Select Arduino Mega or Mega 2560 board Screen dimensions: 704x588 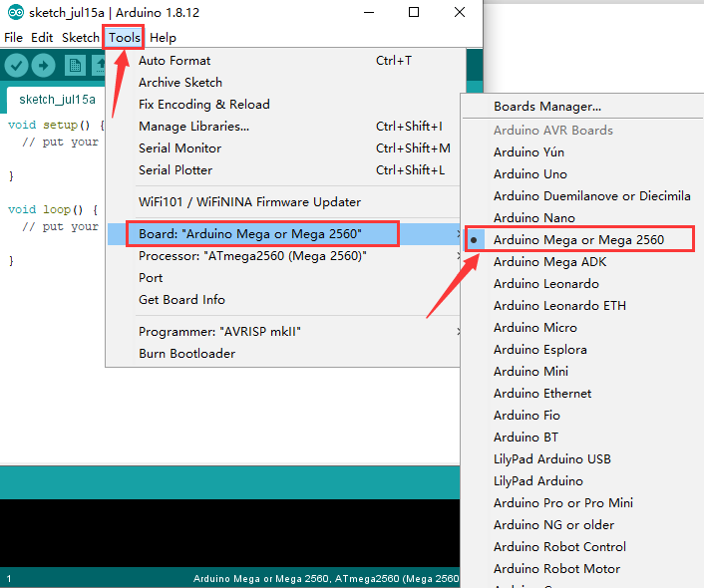582,240
